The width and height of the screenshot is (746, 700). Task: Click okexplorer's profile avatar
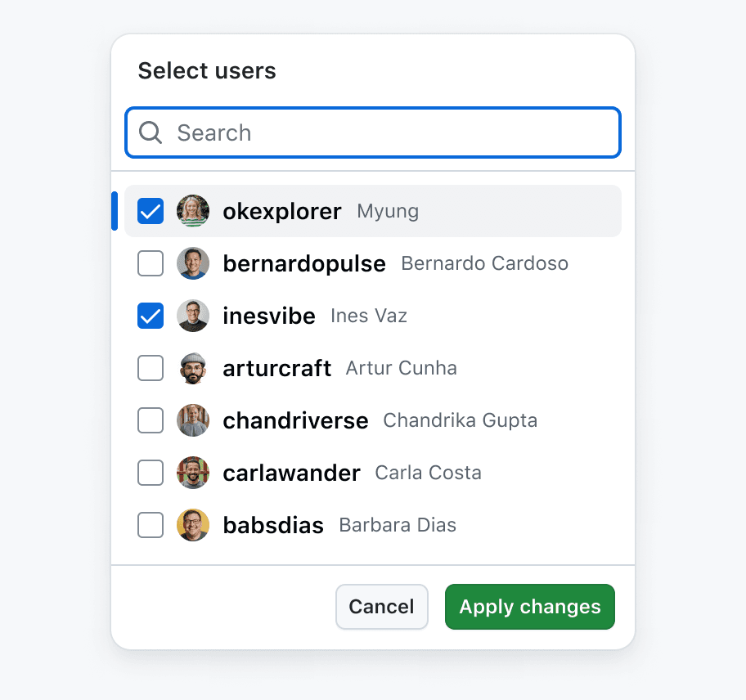point(193,211)
